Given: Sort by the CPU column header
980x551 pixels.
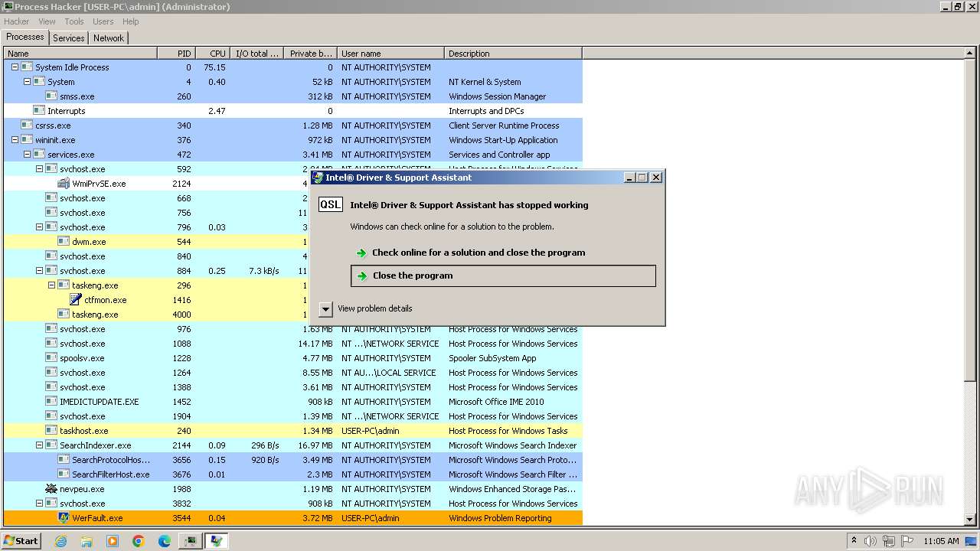Looking at the screenshot, I should point(213,54).
